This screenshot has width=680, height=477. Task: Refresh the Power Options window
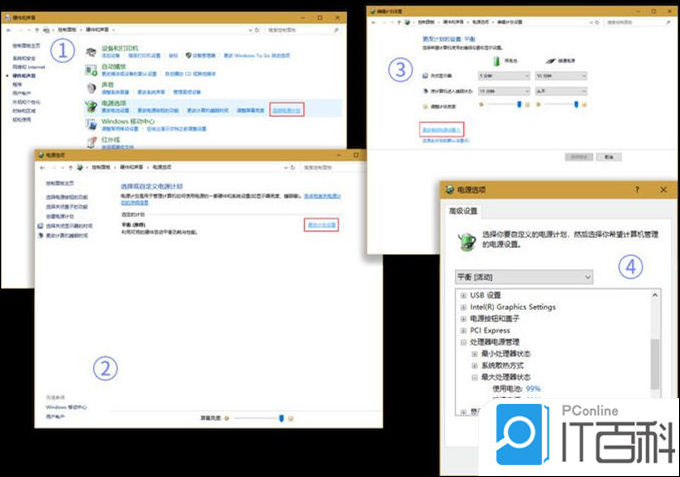[293, 167]
